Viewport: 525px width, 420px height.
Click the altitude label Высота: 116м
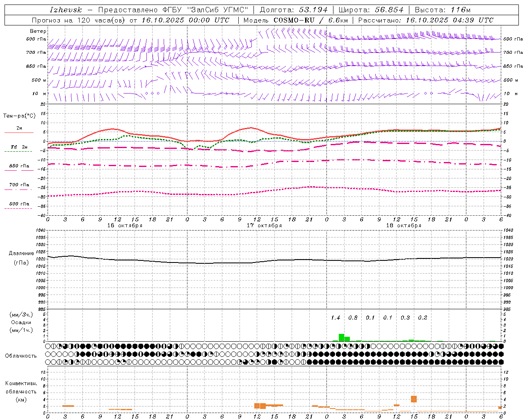pyautogui.click(x=443, y=10)
